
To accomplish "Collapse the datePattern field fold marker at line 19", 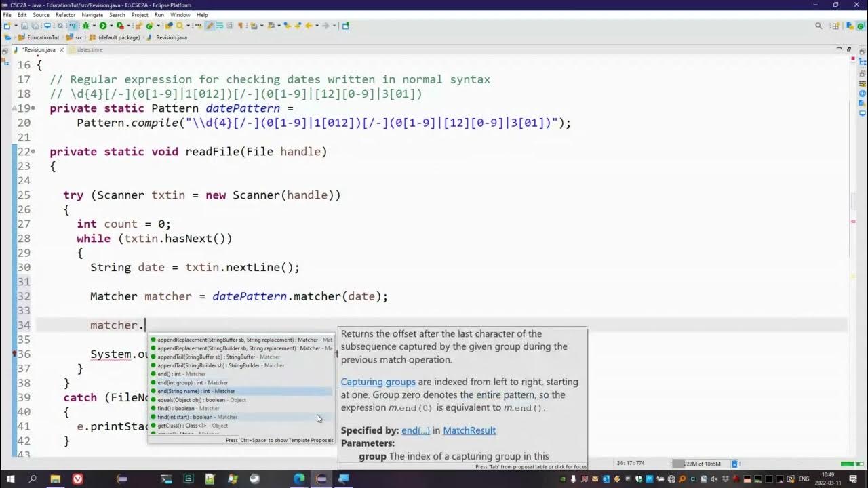I will coord(33,108).
